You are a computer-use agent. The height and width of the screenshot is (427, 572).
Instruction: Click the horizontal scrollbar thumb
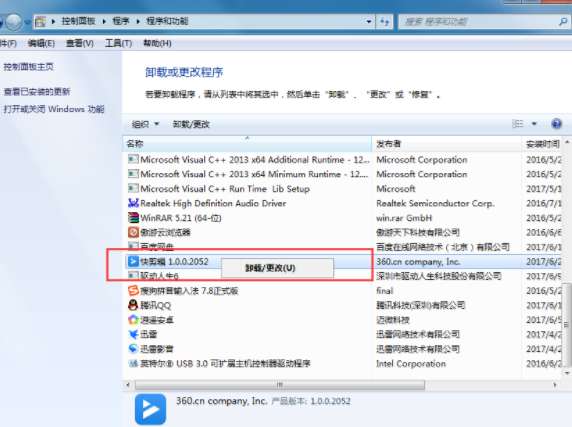pos(279,385)
